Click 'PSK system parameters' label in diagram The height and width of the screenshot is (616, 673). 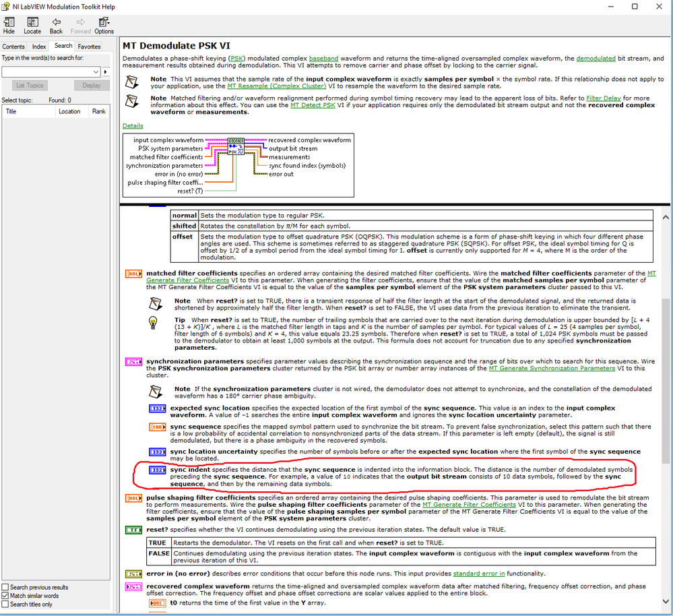tap(170, 148)
